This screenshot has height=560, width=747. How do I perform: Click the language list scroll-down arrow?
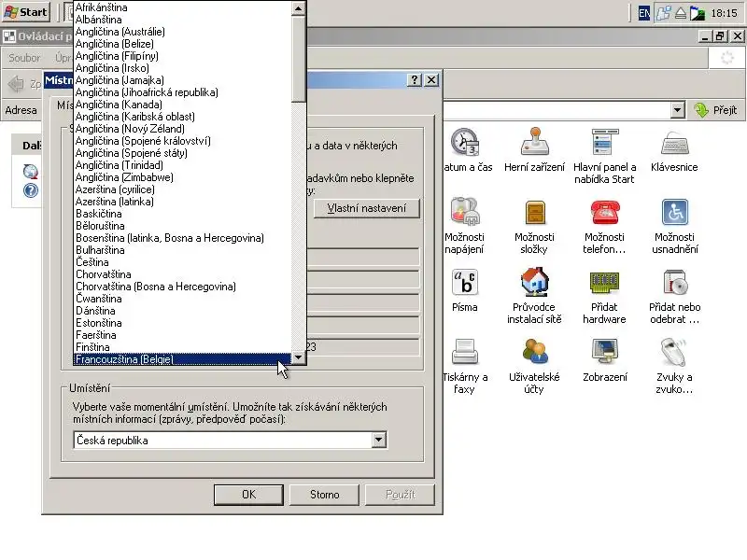click(298, 357)
